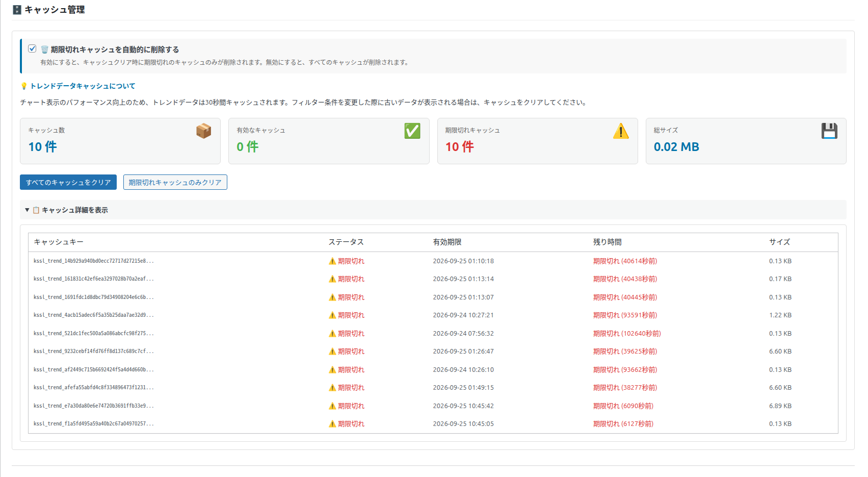Viewport: 868px width, 477px height.
Task: Click the ステータス column header
Action: 346,242
